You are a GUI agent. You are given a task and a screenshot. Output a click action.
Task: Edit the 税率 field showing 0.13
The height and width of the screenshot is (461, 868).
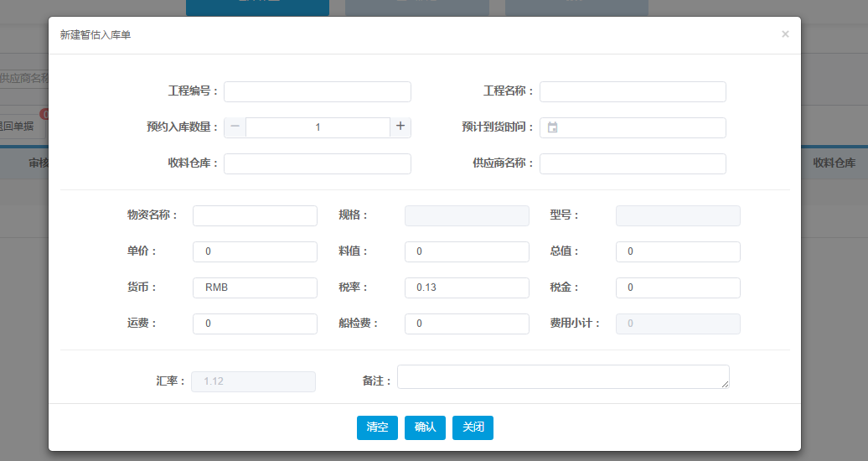coord(467,287)
